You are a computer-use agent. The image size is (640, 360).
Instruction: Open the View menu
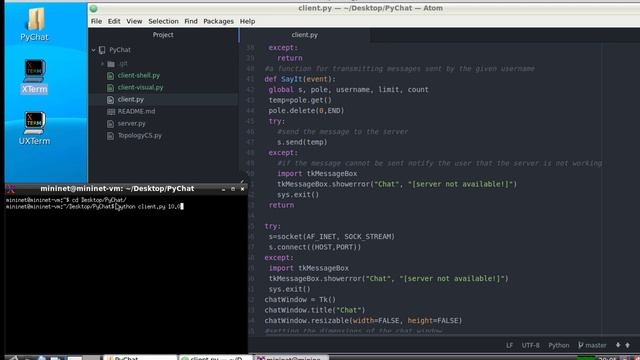click(x=134, y=21)
